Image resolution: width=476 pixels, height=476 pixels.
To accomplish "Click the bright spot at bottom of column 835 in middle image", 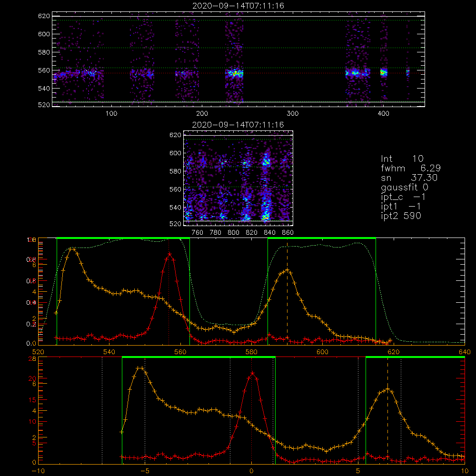I will click(265, 217).
